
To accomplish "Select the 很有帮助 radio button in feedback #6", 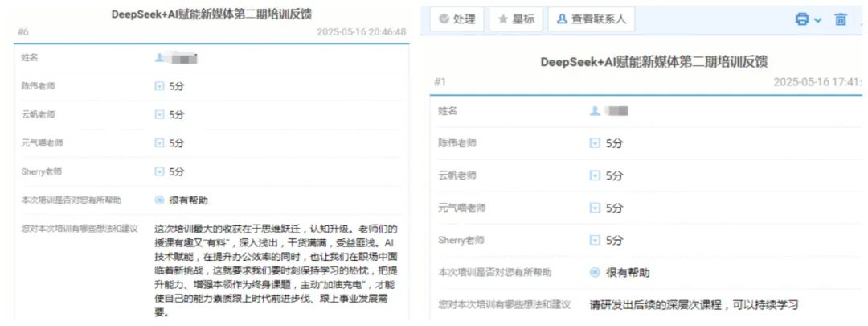I will (x=159, y=200).
